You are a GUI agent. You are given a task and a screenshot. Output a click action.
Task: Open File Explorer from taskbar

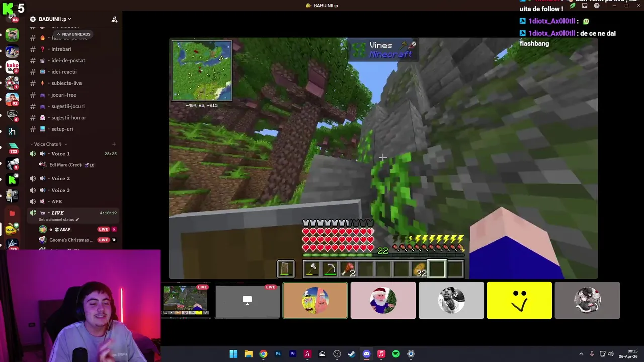pyautogui.click(x=248, y=354)
